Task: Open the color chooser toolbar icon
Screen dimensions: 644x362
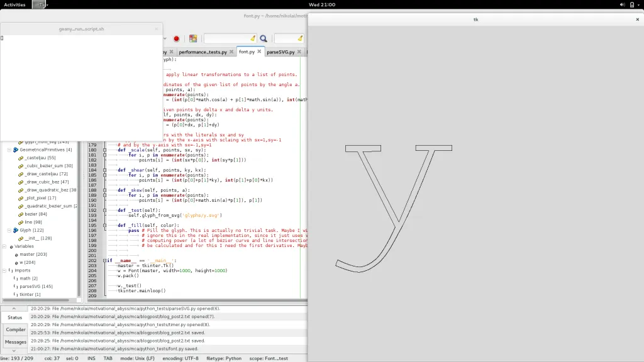Action: (193, 38)
